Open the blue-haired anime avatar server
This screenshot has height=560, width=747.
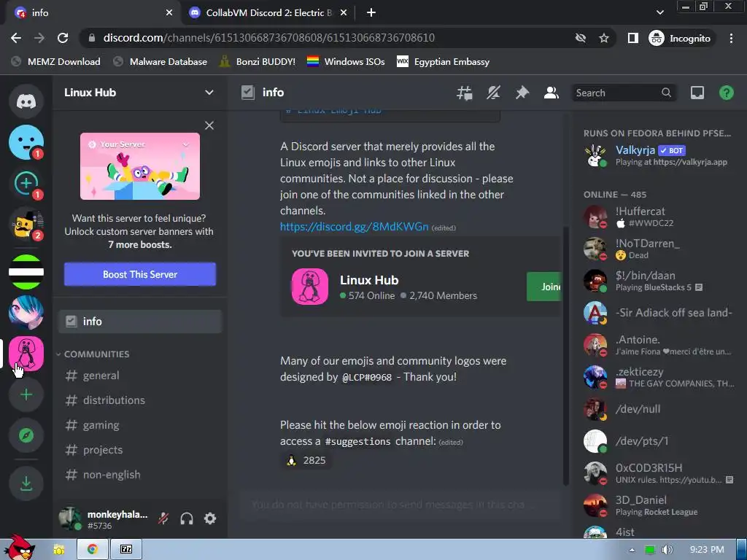[x=26, y=312]
